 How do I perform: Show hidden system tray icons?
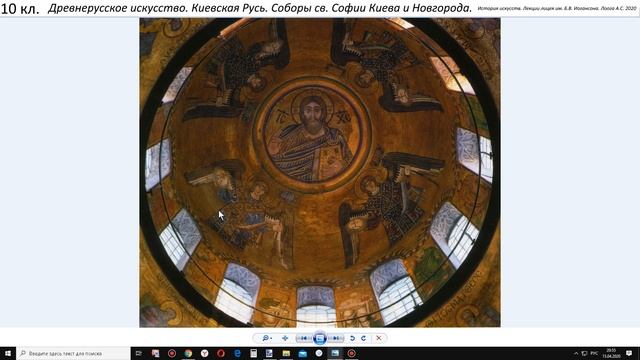point(576,353)
